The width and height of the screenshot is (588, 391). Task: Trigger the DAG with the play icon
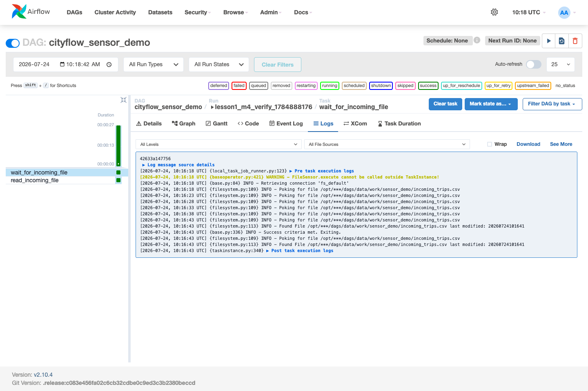coord(549,41)
